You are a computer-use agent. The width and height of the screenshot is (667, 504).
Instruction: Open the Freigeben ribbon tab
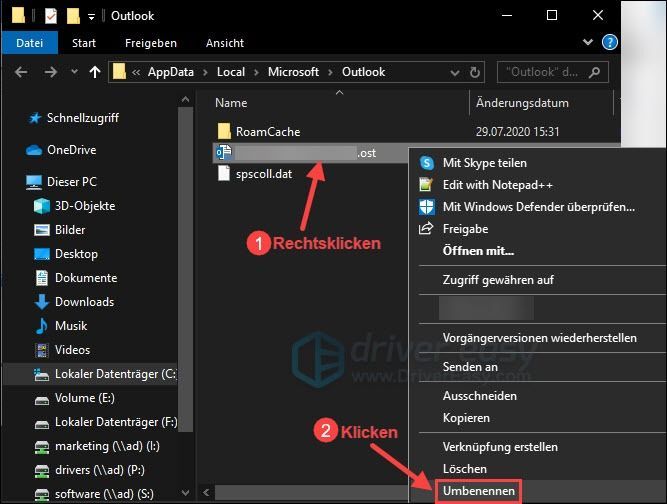pyautogui.click(x=151, y=43)
